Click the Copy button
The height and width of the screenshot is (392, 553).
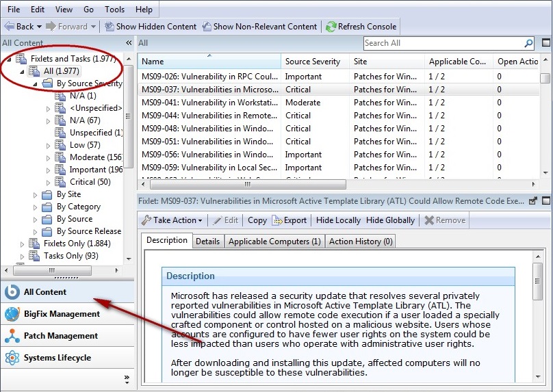pyautogui.click(x=257, y=220)
